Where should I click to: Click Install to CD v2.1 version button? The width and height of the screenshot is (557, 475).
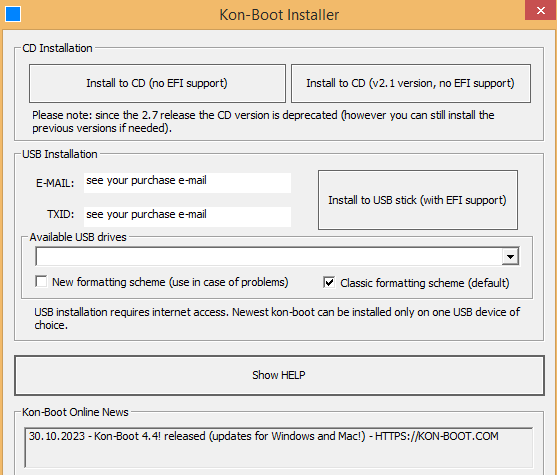[x=411, y=83]
